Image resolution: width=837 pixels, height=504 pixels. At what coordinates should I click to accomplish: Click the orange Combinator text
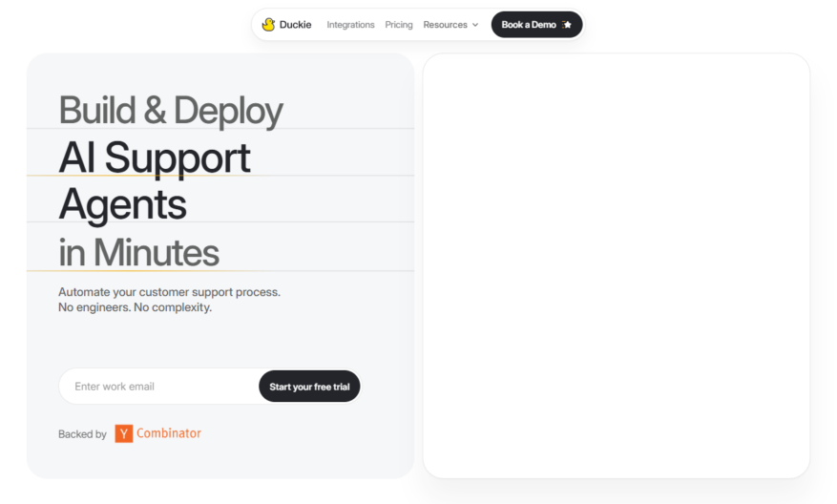click(x=169, y=433)
